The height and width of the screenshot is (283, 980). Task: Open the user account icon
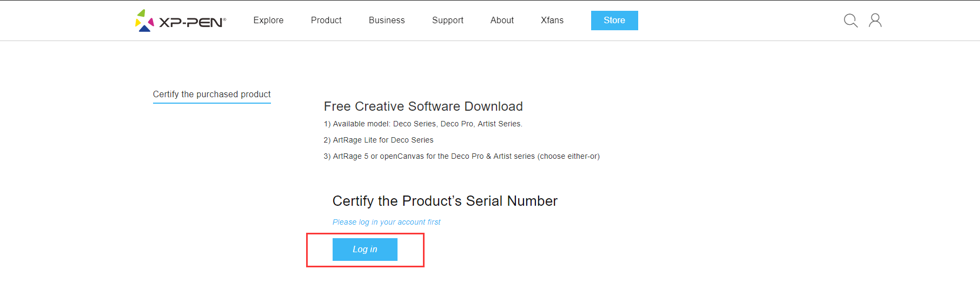tap(875, 21)
